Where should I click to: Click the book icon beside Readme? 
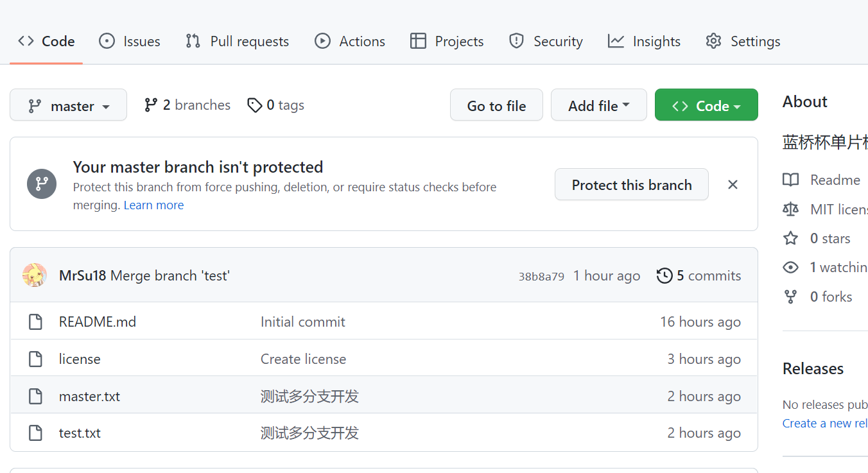coord(791,180)
